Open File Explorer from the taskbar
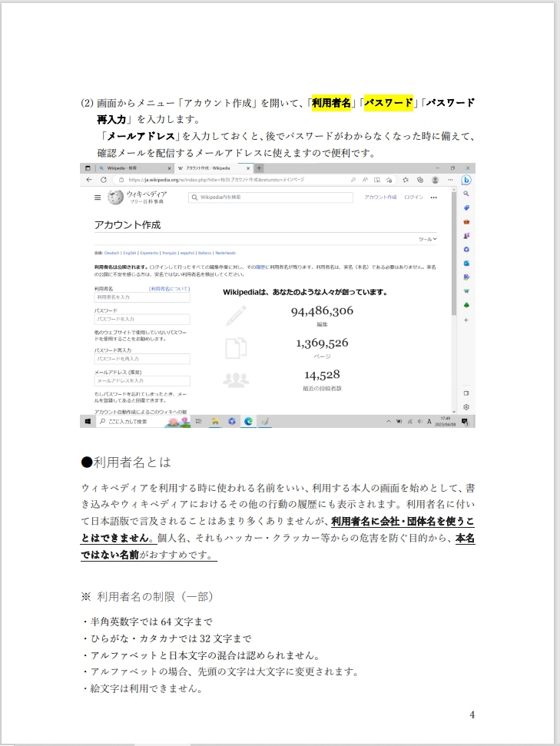This screenshot has width=560, height=746. pos(215,422)
